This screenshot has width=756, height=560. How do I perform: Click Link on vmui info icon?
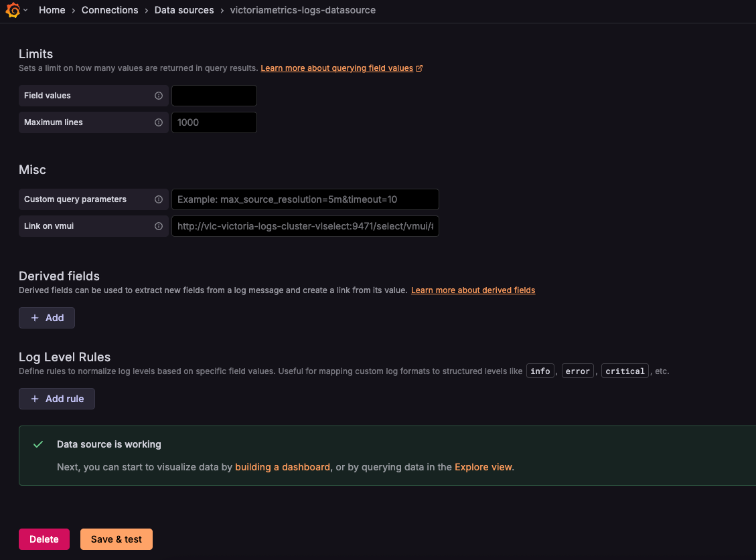[159, 226]
